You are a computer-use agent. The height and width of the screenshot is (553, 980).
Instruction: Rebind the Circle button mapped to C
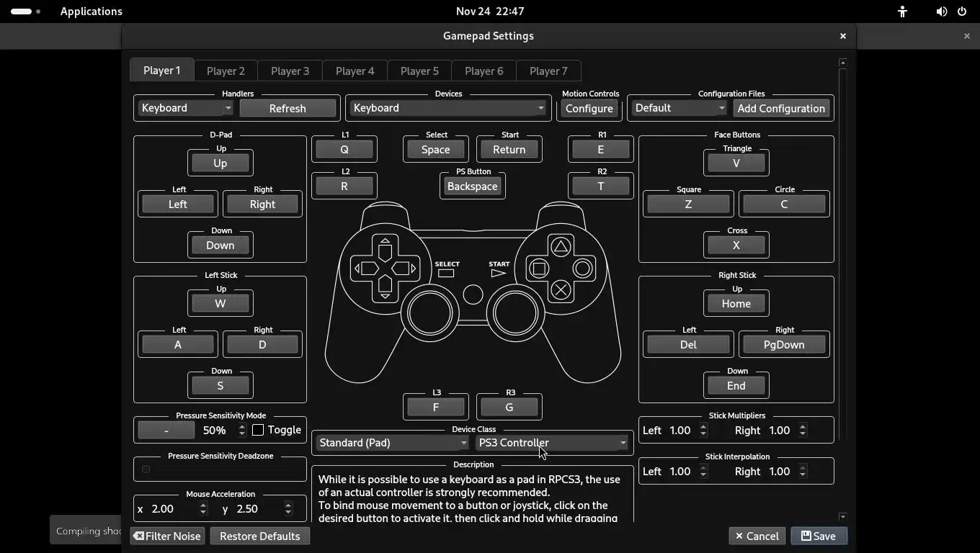pos(784,204)
